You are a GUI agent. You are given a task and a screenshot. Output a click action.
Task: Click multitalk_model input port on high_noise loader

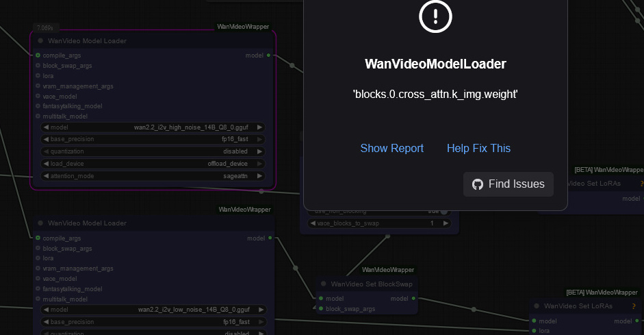tap(38, 116)
